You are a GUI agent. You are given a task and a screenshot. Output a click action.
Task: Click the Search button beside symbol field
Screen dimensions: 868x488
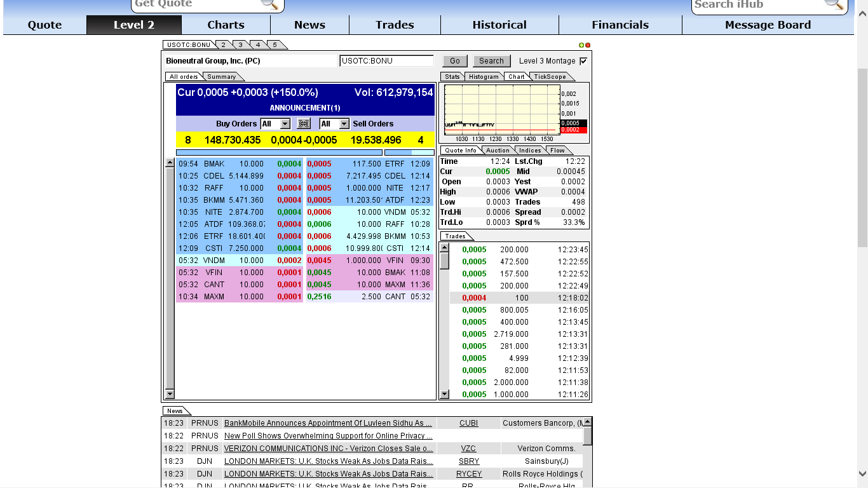pos(491,61)
